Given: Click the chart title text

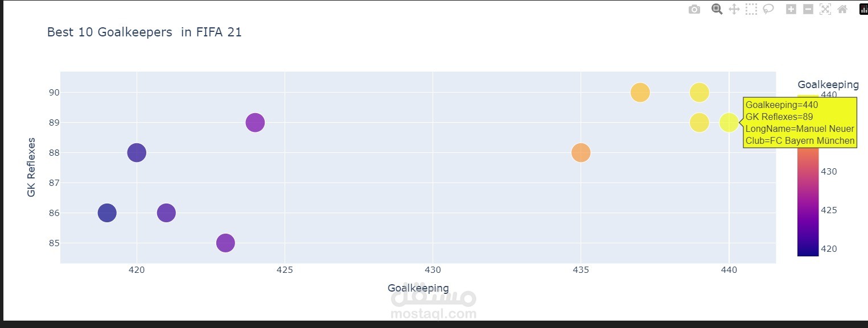Looking at the screenshot, I should tap(144, 32).
